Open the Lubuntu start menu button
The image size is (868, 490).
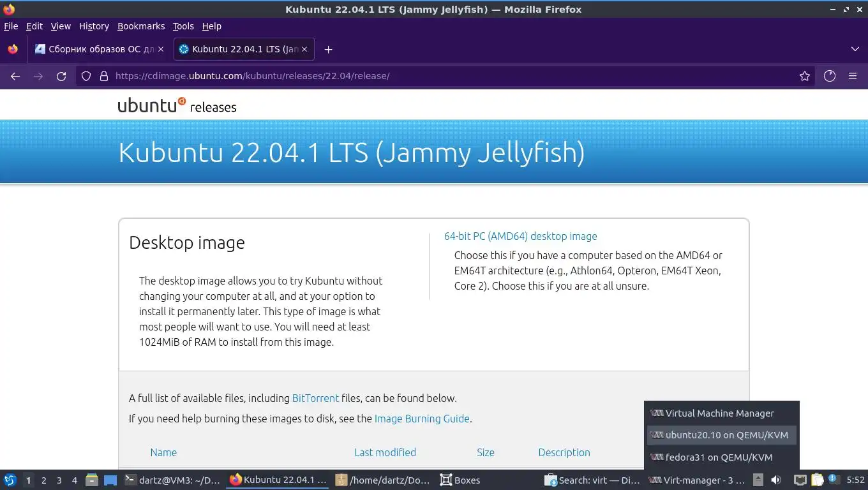point(10,480)
